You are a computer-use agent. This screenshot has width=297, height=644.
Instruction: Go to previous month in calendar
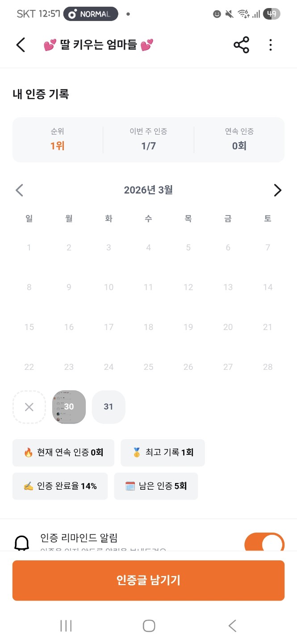pyautogui.click(x=19, y=190)
